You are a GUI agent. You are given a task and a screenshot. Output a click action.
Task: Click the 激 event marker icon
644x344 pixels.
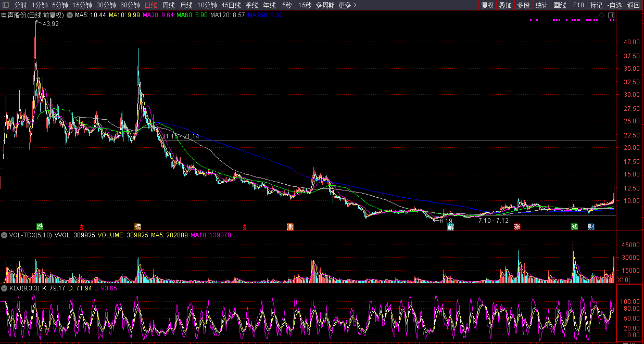290,226
